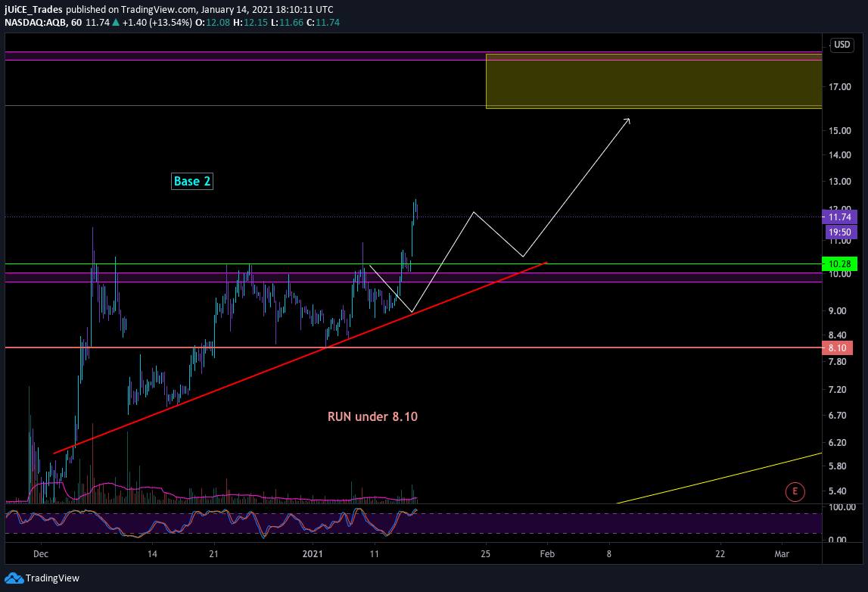Click the 0.00 oscillator scale label
This screenshot has height=592, width=868.
click(x=838, y=540)
